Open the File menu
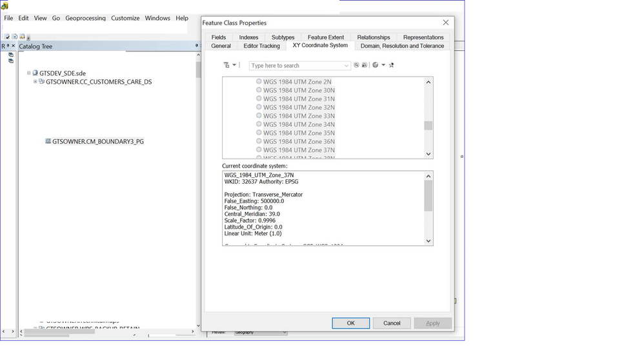 coord(8,18)
